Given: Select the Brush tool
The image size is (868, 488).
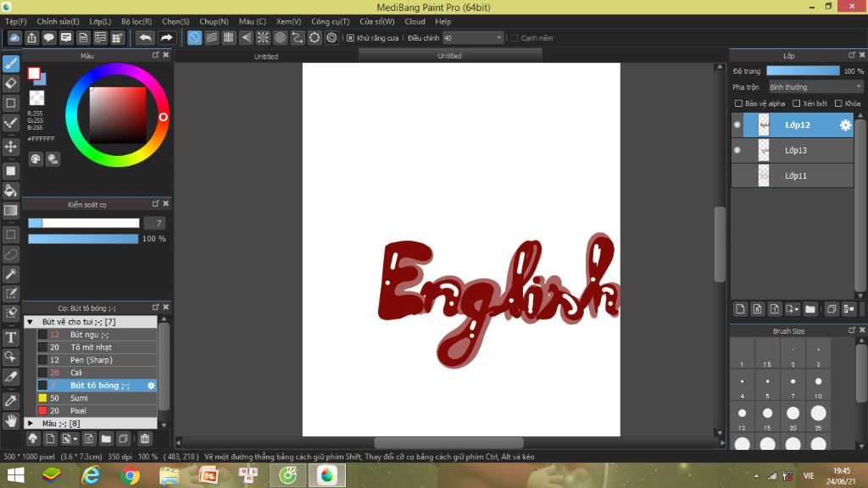Looking at the screenshot, I should [x=11, y=64].
